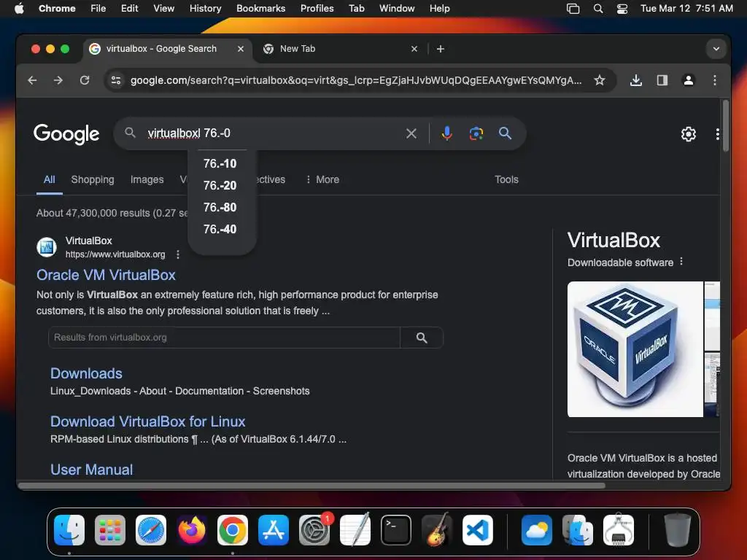Open TextEdit from the dock
Image resolution: width=747 pixels, height=560 pixels.
(355, 530)
